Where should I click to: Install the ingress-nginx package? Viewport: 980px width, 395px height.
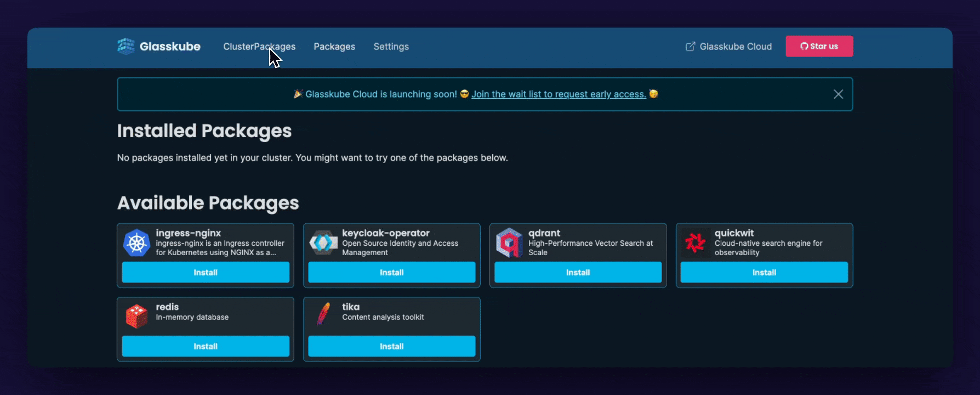[x=206, y=272]
